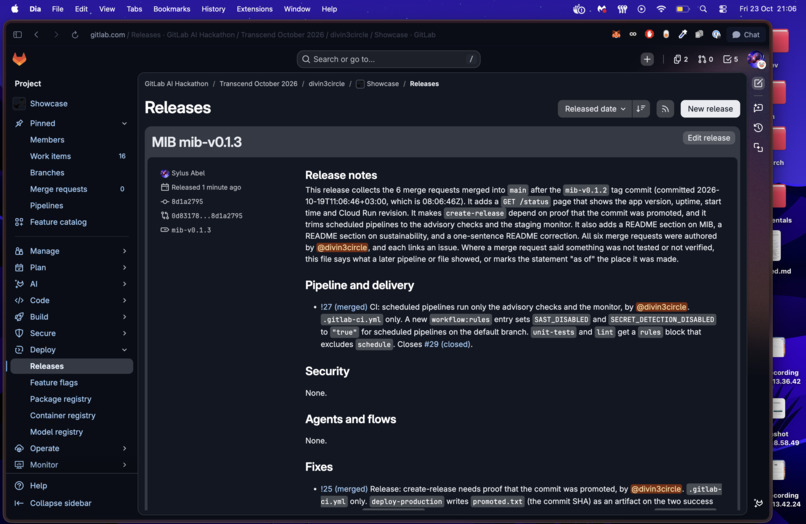Open the Bookmarks menu
Viewport: 806px width, 524px height.
(172, 9)
